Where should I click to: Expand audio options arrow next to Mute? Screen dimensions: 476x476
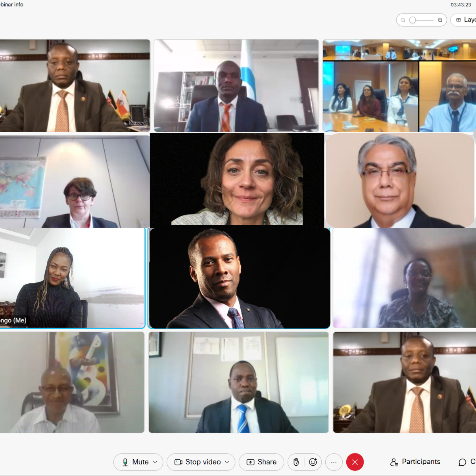coord(155,462)
